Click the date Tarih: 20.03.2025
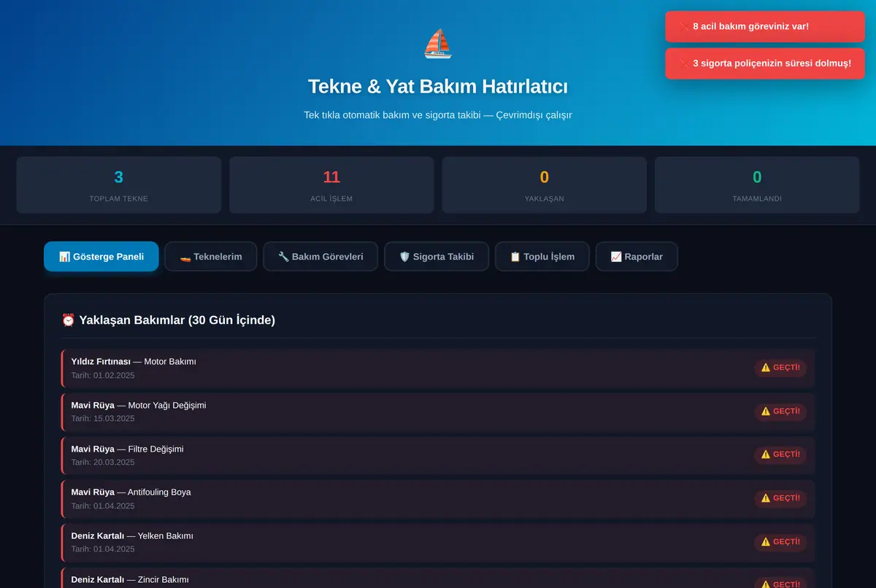This screenshot has height=588, width=876. point(103,463)
